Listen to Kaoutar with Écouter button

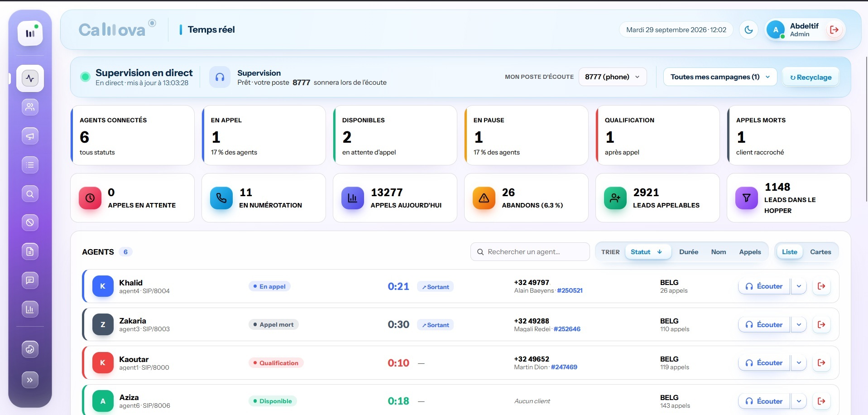(x=764, y=363)
